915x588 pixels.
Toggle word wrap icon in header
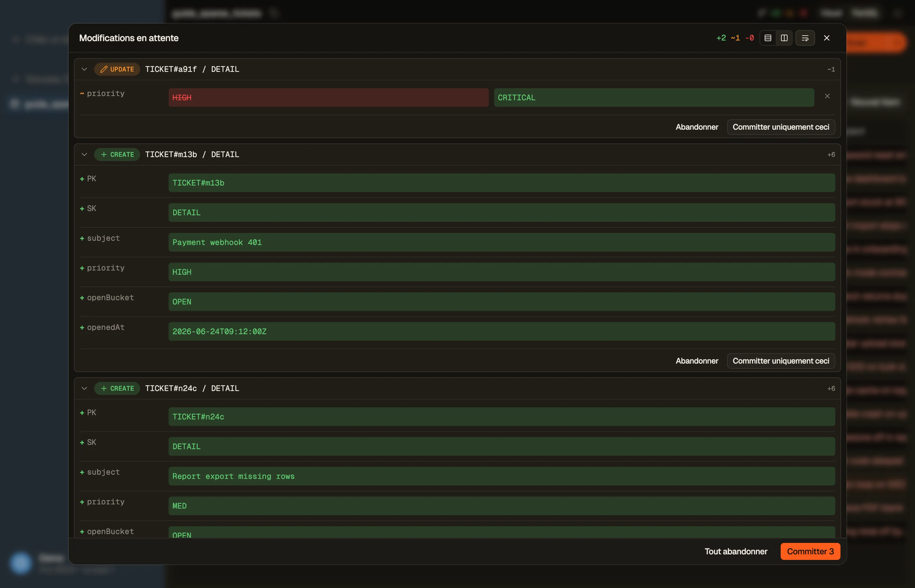pos(805,38)
